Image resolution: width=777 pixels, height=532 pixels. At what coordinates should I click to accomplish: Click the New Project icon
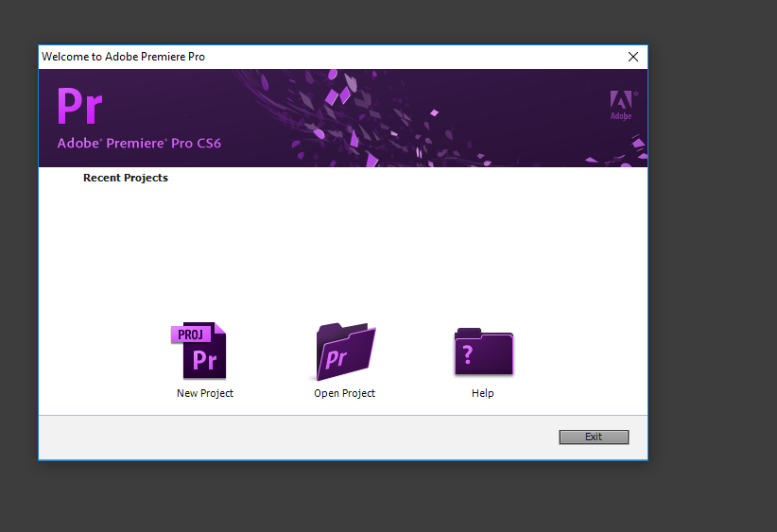coord(199,351)
